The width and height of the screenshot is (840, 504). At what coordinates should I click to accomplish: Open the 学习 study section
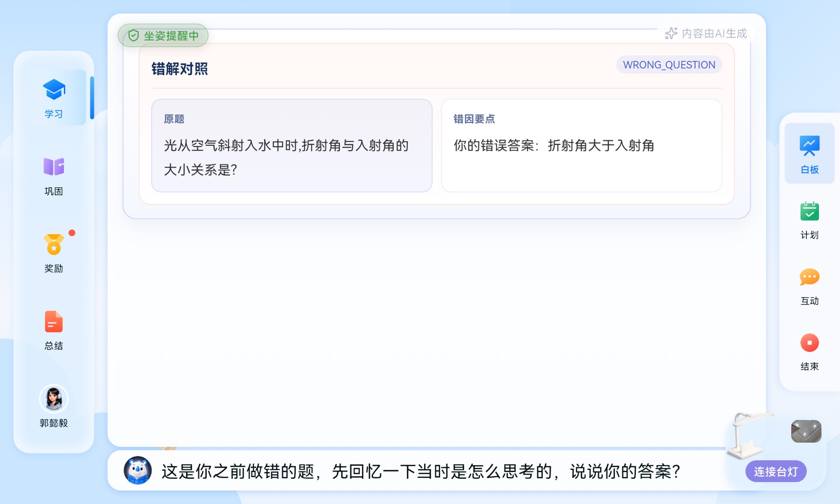pos(54,98)
